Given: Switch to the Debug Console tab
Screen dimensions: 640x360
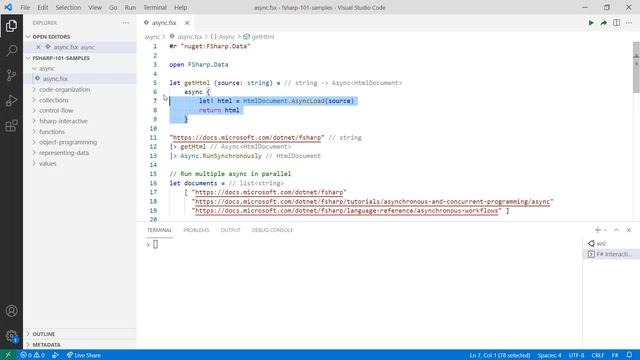Looking at the screenshot, I should point(272,230).
